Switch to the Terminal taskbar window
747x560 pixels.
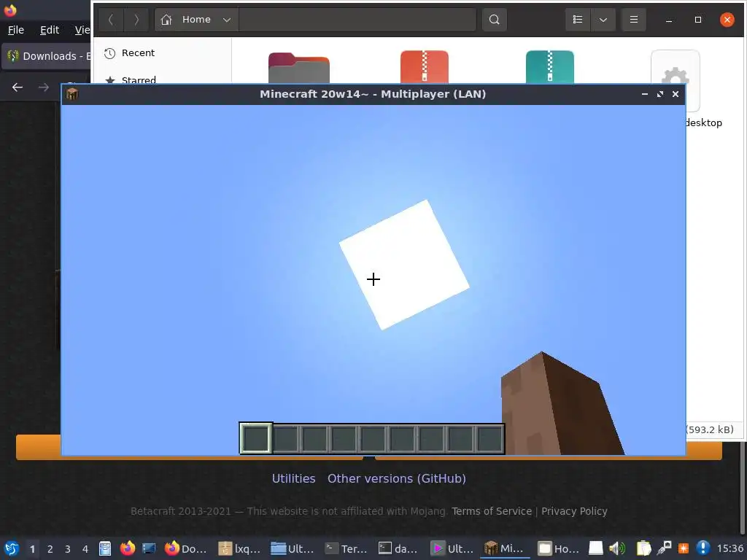click(346, 548)
